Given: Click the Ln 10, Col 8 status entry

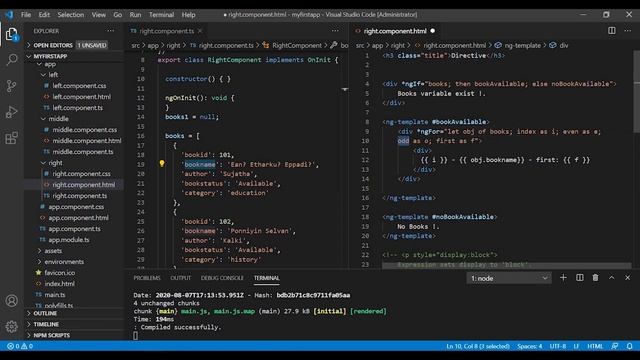Looking at the screenshot, I should 478,346.
